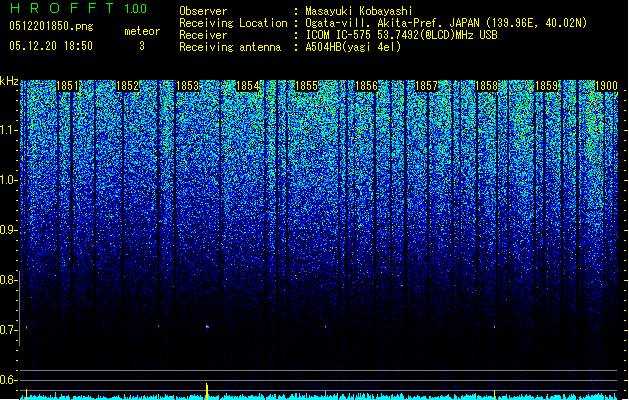Click the tall yellow spike in bottom graph
The image size is (629, 400).
tap(207, 391)
